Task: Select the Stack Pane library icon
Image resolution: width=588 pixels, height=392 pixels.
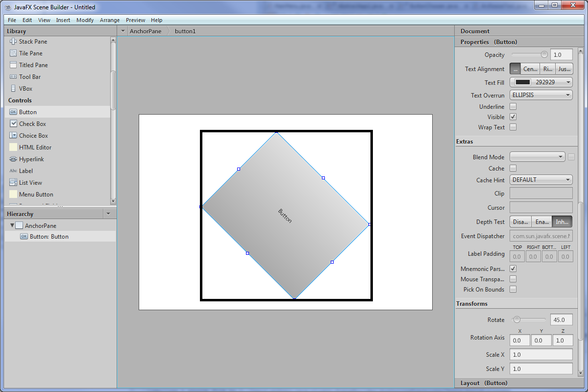Action: [x=13, y=42]
